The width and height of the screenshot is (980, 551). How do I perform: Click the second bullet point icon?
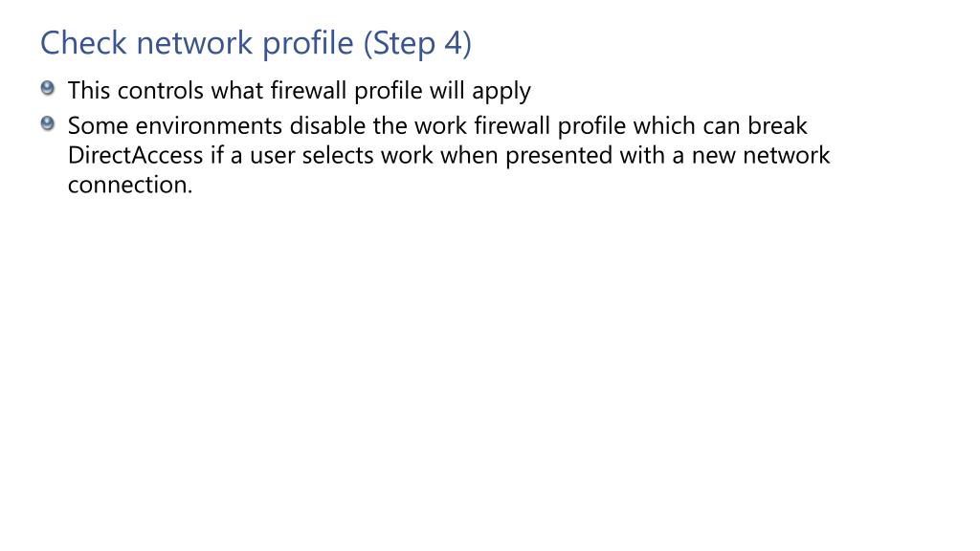click(x=48, y=123)
